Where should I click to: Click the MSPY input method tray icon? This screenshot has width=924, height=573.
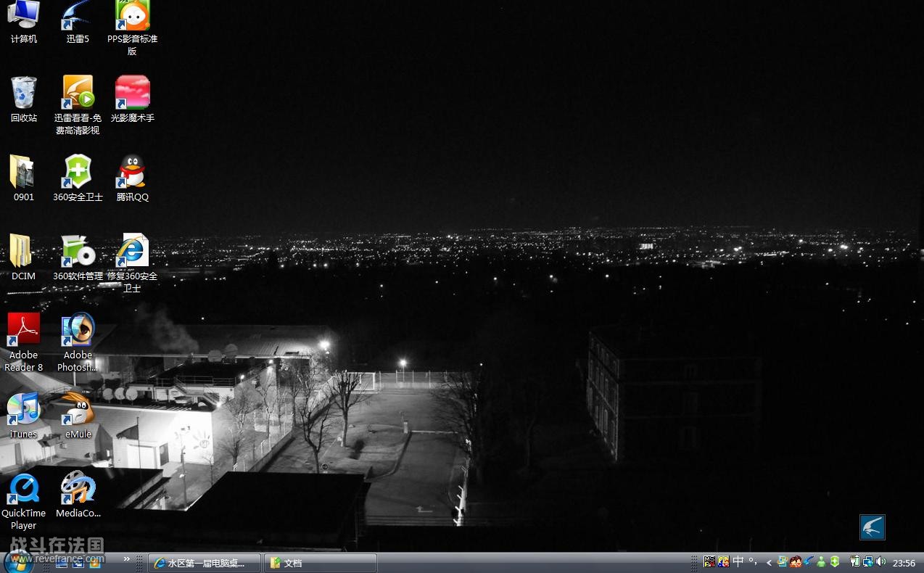point(709,561)
